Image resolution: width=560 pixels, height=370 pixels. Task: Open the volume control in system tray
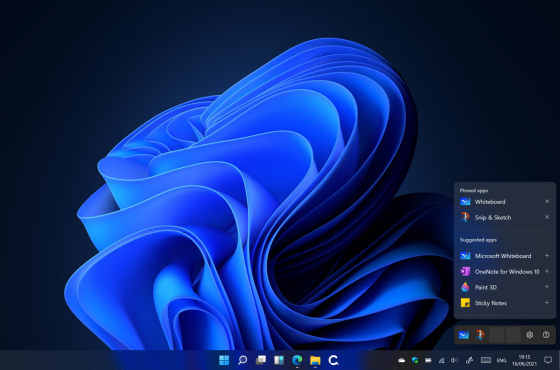tap(454, 360)
